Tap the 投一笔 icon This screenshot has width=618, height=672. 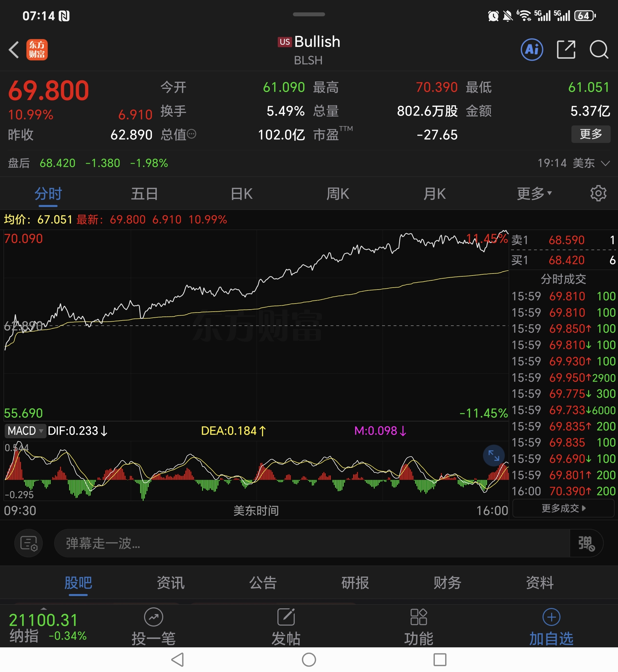154,617
